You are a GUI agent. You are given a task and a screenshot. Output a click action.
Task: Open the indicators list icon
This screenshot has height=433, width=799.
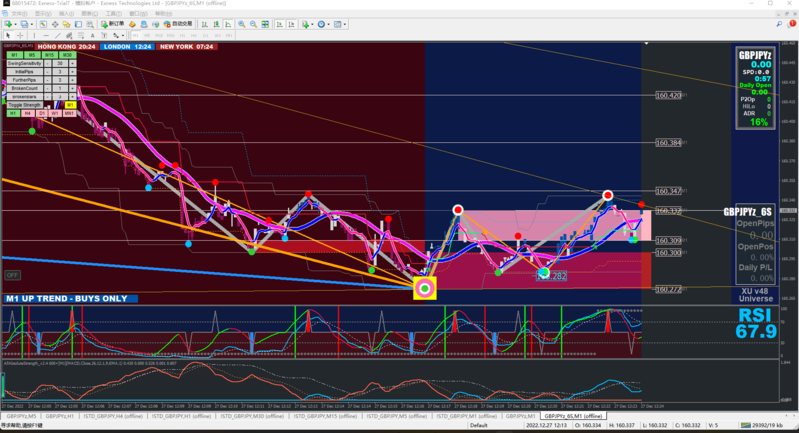(305, 24)
